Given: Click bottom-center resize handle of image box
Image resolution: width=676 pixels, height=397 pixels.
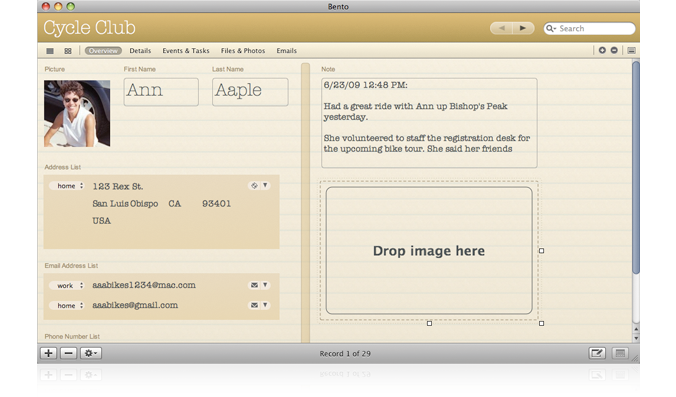Looking at the screenshot, I should (x=429, y=323).
